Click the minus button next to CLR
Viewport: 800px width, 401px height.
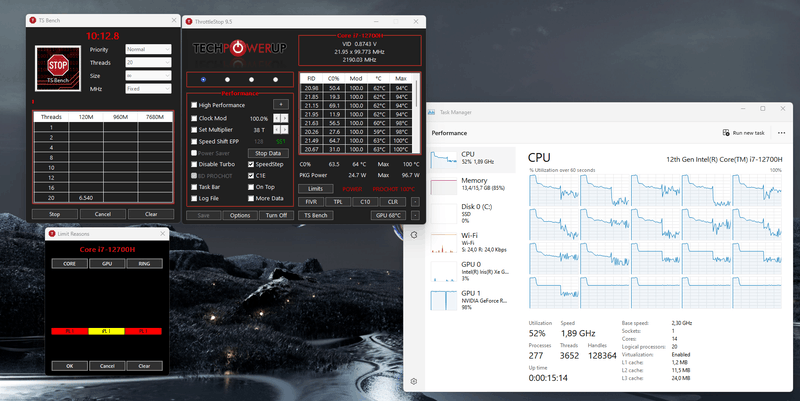coord(415,202)
